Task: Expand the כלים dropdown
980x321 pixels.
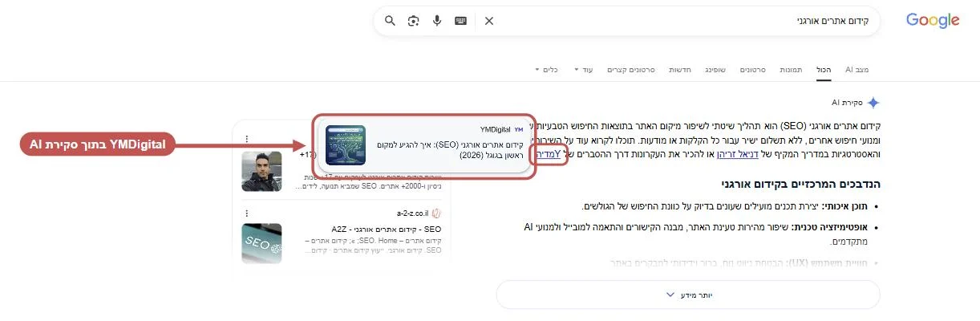Action: tap(546, 70)
